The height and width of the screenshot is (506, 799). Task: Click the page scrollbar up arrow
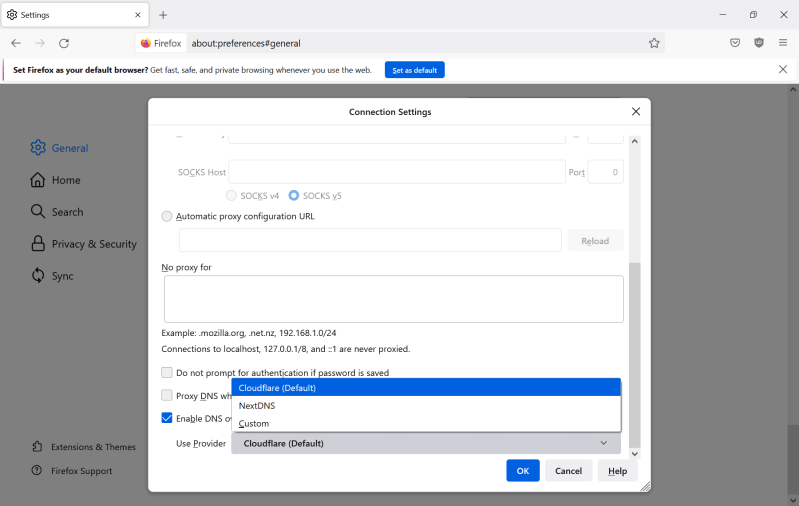793,89
